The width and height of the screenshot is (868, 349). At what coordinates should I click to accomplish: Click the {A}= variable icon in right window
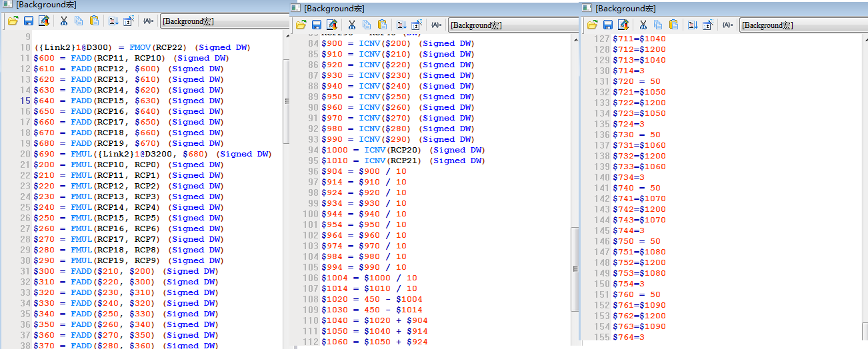[x=727, y=25]
